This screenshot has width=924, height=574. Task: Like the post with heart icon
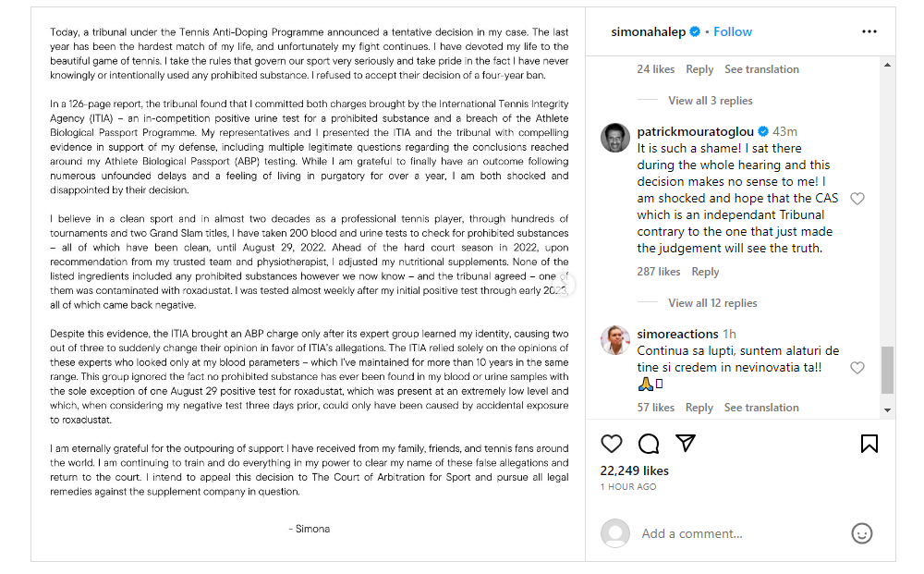point(612,444)
